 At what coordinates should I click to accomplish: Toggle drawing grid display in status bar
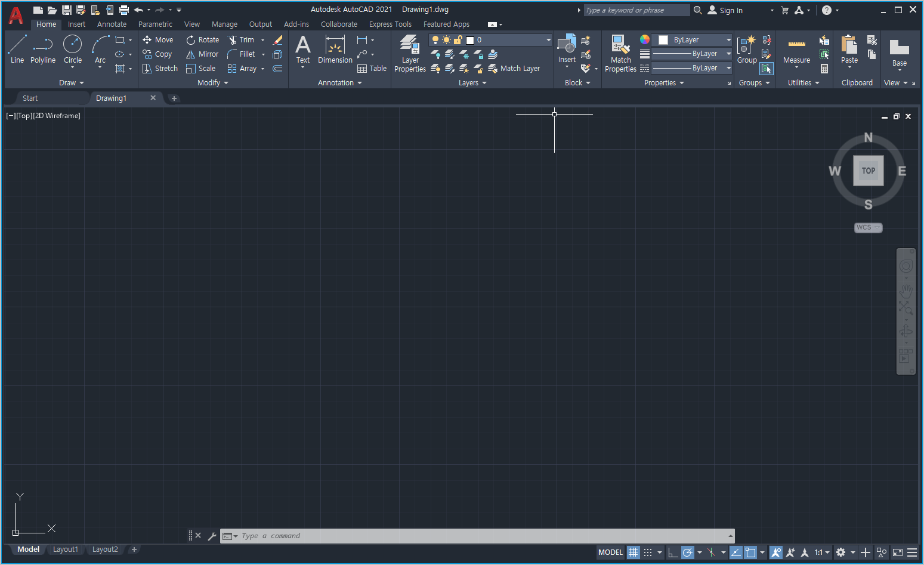point(633,552)
